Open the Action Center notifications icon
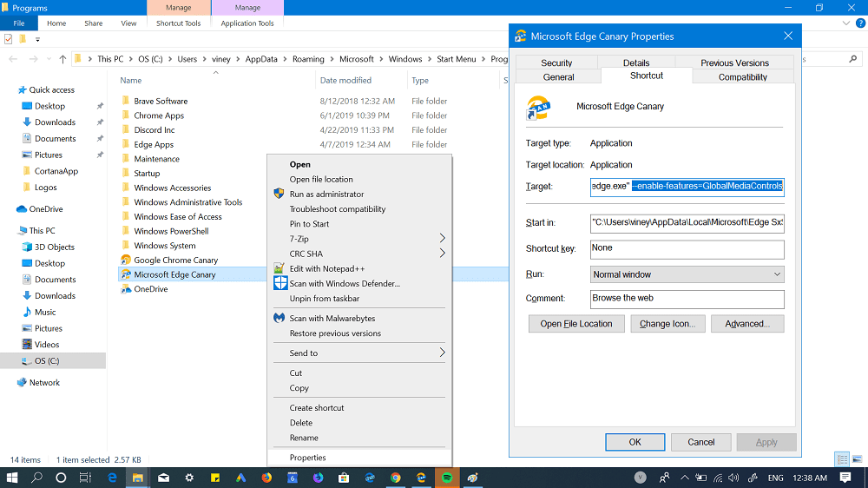This screenshot has width=868, height=488. pyautogui.click(x=845, y=478)
